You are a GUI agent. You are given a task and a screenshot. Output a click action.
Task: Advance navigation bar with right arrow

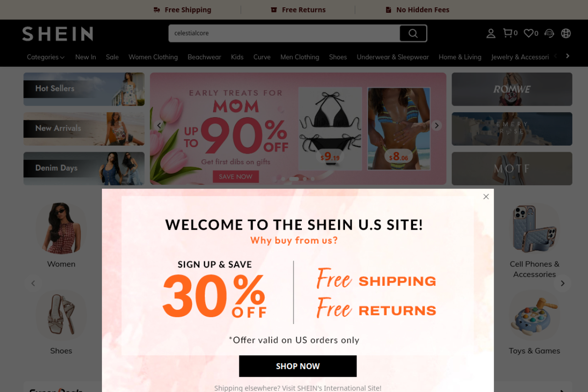[568, 56]
